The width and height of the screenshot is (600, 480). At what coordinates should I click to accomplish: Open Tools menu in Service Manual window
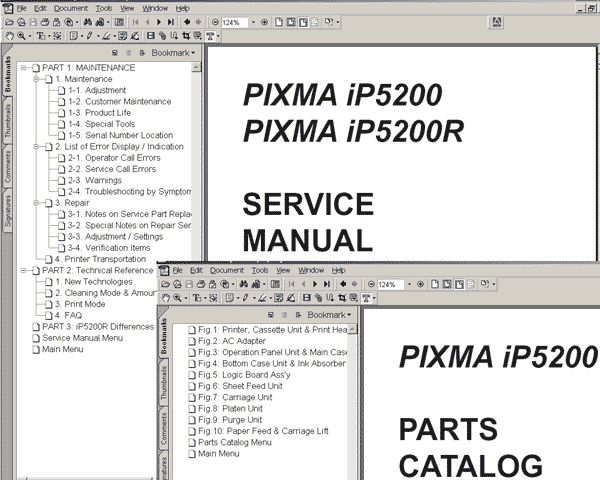pyautogui.click(x=104, y=8)
